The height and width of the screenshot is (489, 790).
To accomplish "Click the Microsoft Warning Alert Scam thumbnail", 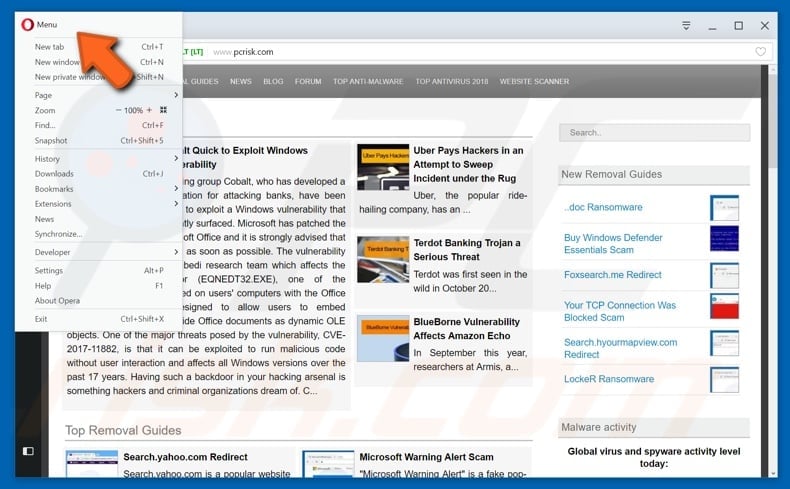I will 328,464.
